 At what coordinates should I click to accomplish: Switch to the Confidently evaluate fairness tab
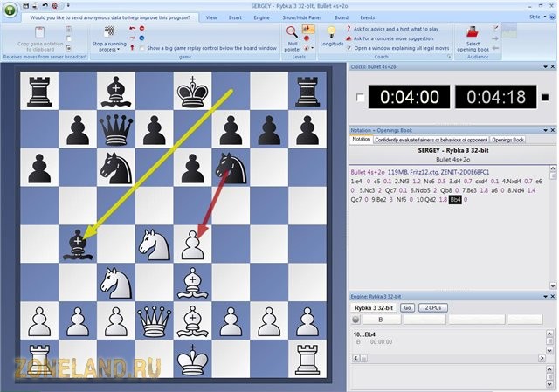point(431,140)
